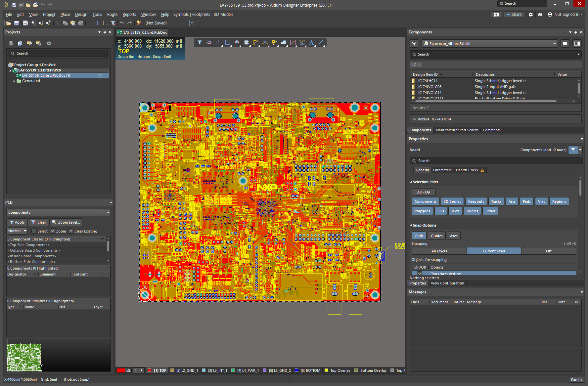Click the place via icon
The height and width of the screenshot is (386, 588).
pos(274,42)
